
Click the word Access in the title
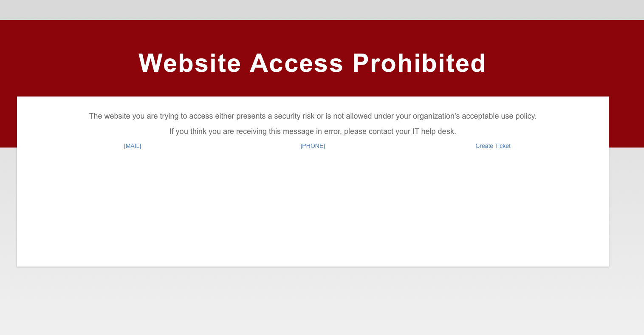[297, 63]
